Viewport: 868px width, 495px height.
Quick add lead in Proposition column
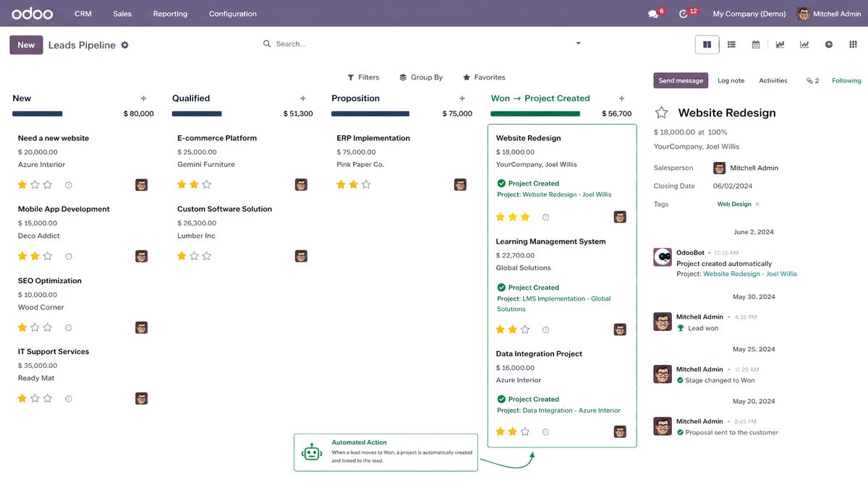462,98
